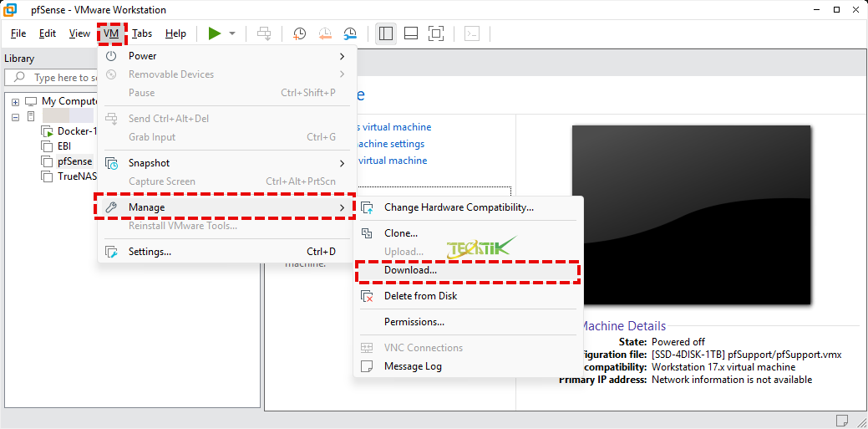Open the Snapshot Manager wrench-clock icon

pyautogui.click(x=350, y=33)
